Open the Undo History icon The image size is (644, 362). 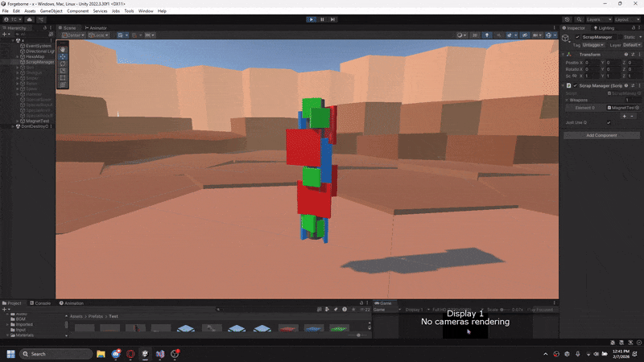568,19
